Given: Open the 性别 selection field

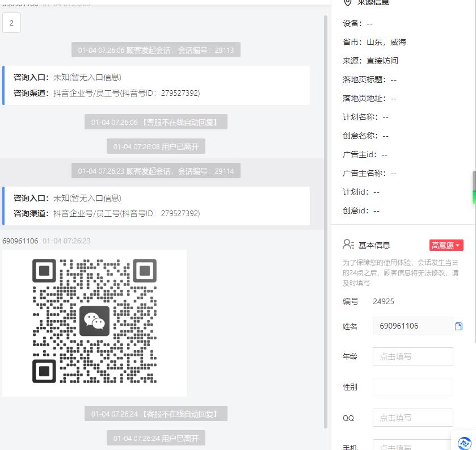Looking at the screenshot, I should tap(412, 387).
